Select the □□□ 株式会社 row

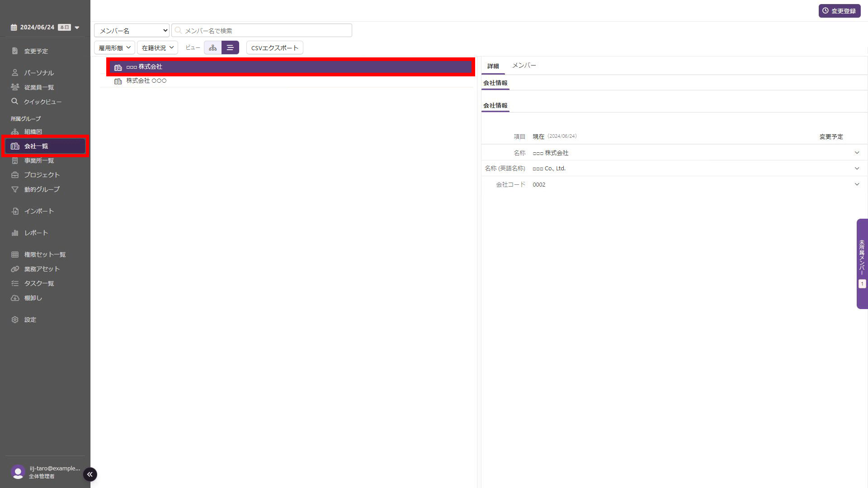291,67
